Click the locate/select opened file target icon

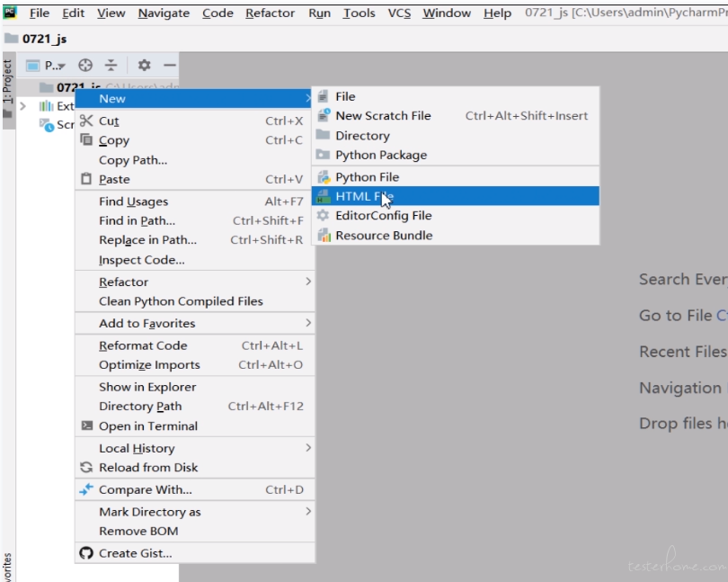click(85, 65)
